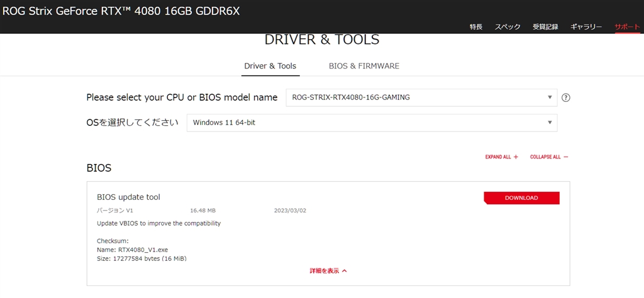Open the 特長 nav item
This screenshot has width=644, height=298.
coord(476,26)
